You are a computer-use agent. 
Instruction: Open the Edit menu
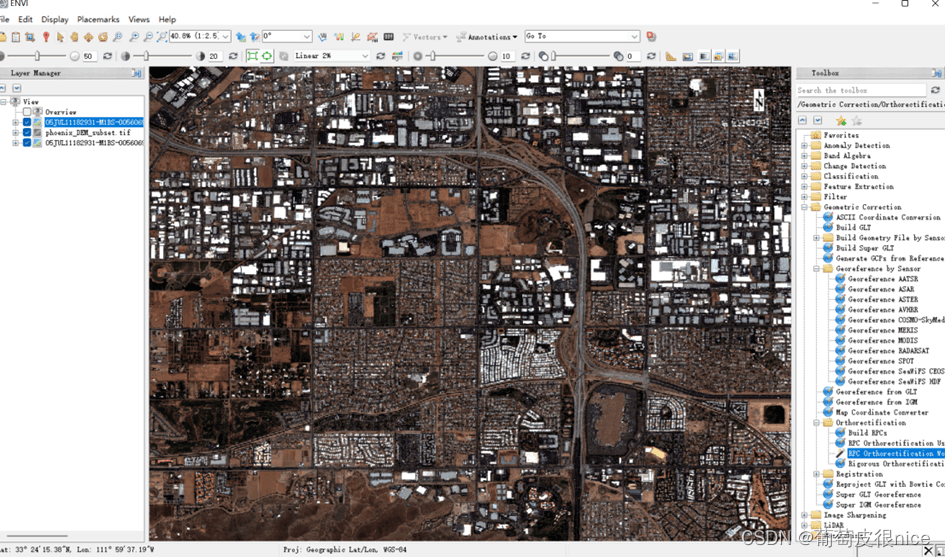(x=25, y=19)
